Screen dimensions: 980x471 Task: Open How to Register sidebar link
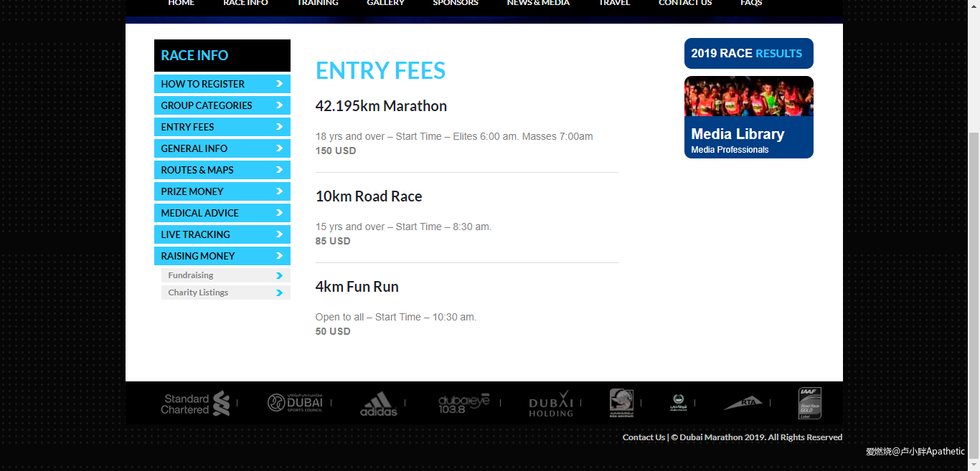tap(222, 84)
